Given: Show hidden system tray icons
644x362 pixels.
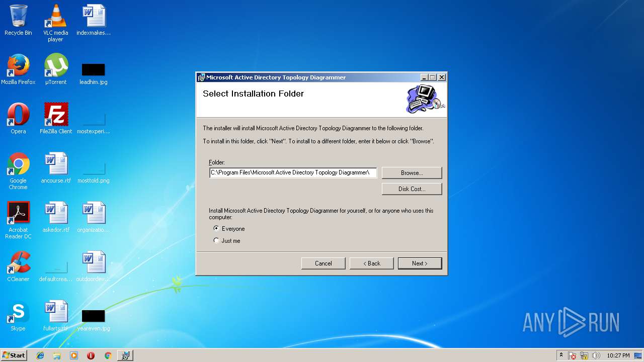Looking at the screenshot, I should coord(561,355).
